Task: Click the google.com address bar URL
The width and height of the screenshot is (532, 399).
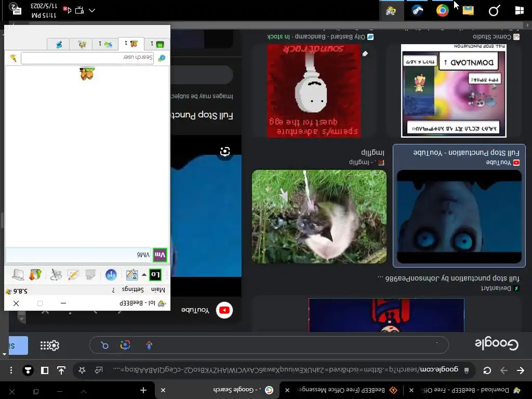Action: (x=285, y=369)
